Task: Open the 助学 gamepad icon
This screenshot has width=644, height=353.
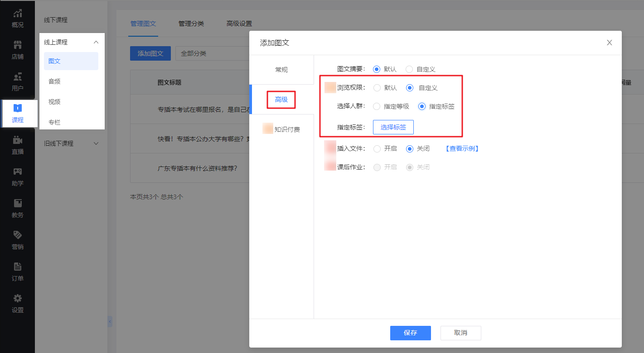Action: (x=17, y=172)
